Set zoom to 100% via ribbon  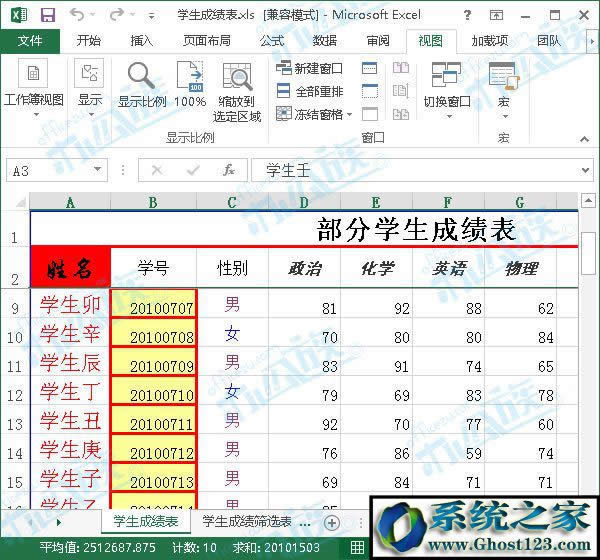click(x=190, y=85)
